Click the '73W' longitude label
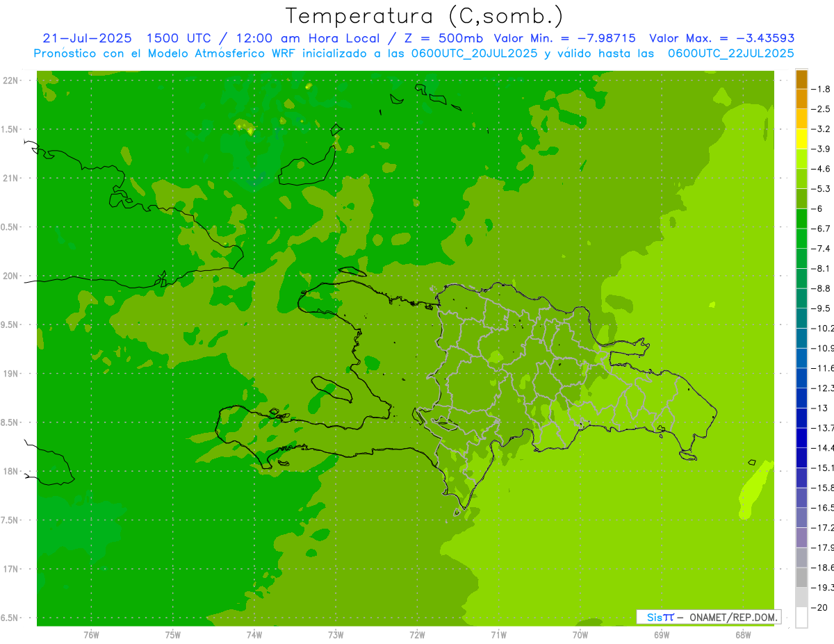This screenshot has width=834, height=644. coord(336,635)
